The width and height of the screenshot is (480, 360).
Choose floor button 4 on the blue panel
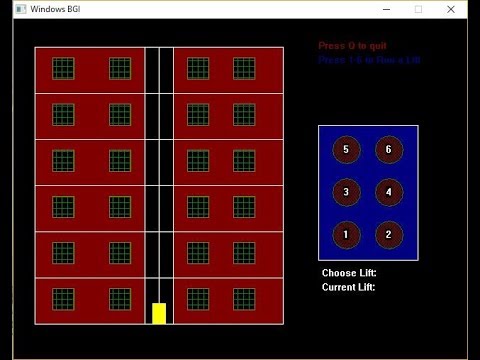click(x=389, y=192)
